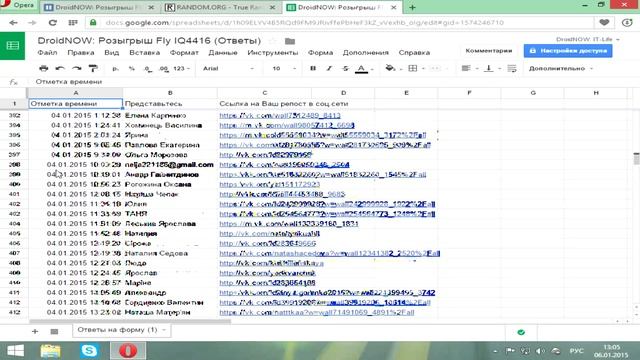Increase decimal places
Screen dimensions: 640x360
pyautogui.click(x=164, y=69)
